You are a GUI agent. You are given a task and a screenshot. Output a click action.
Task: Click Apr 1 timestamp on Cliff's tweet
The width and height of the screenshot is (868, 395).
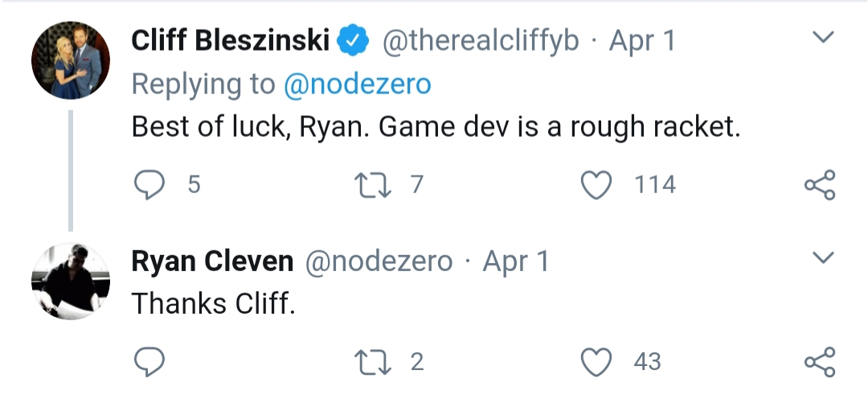[642, 40]
